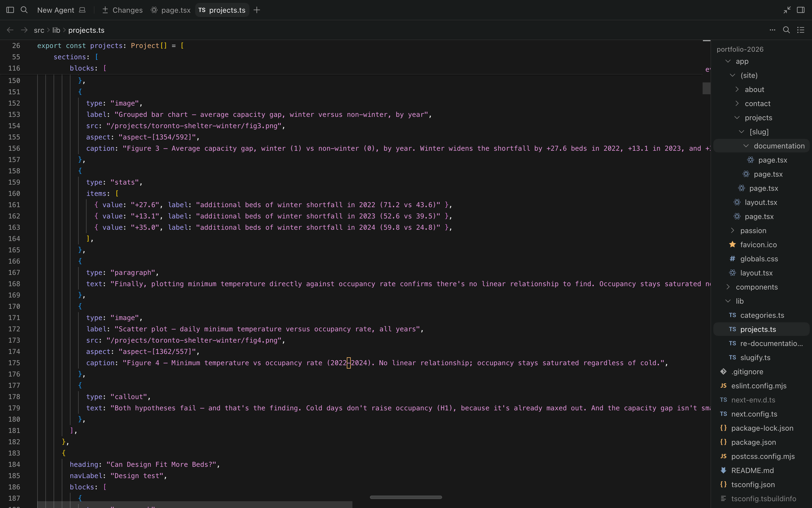Open find in file magnifier icon
The image size is (812, 508).
787,30
